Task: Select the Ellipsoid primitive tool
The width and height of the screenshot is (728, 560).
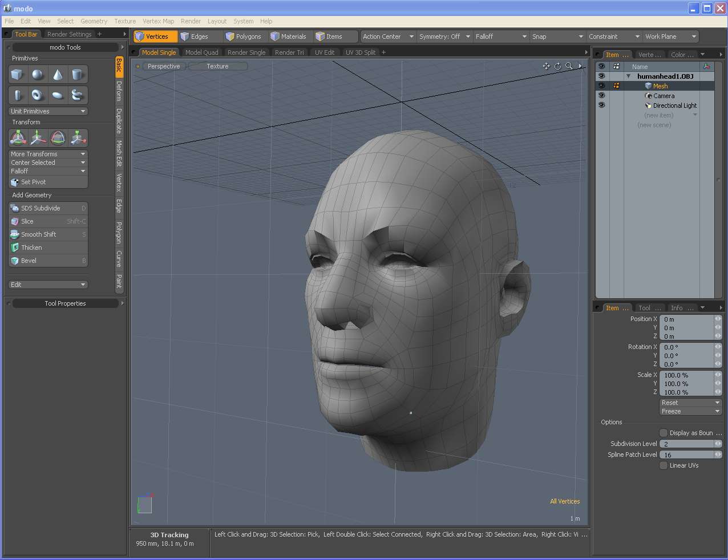Action: 58,95
